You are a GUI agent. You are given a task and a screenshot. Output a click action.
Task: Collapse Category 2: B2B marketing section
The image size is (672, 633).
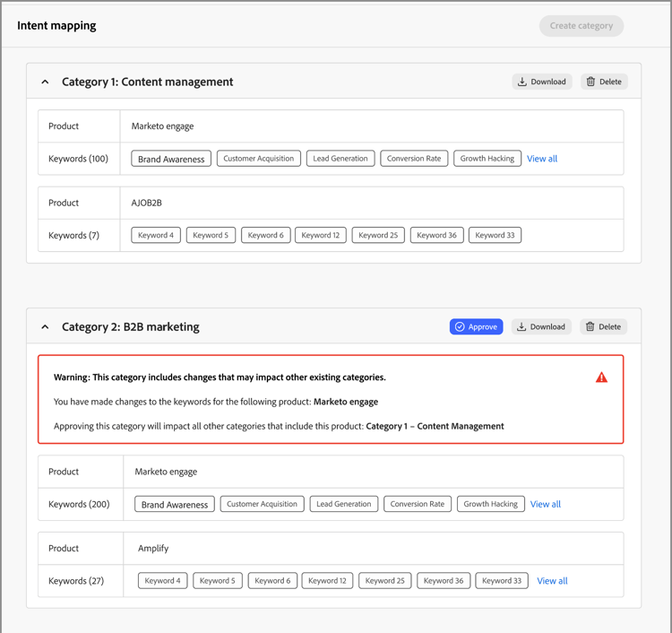pyautogui.click(x=45, y=327)
